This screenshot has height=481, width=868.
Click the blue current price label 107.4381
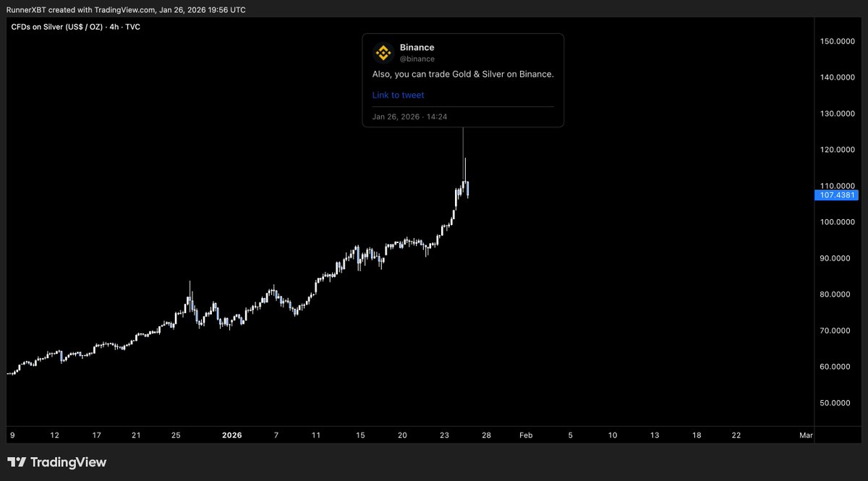[837, 195]
